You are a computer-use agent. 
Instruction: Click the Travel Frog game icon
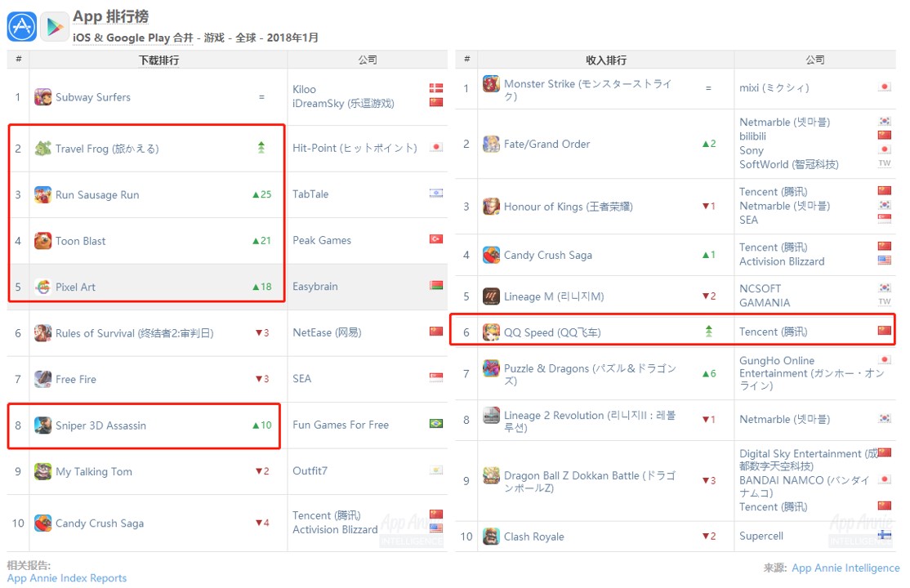coord(43,149)
